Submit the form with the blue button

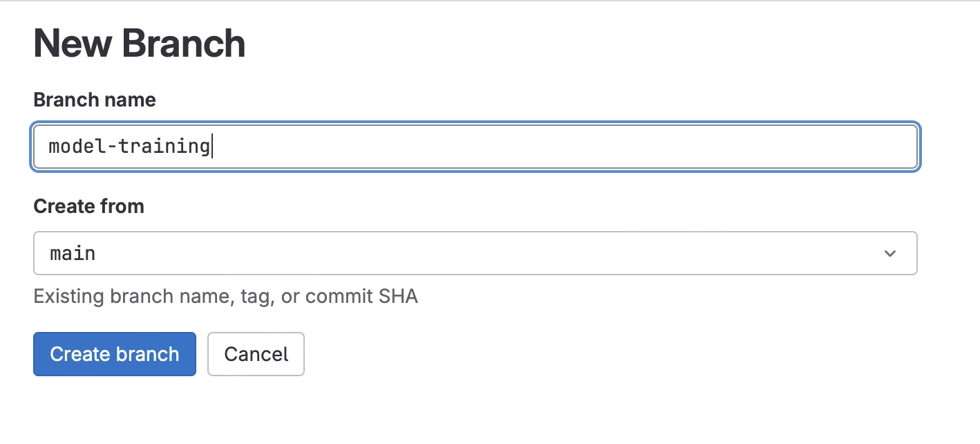click(115, 354)
